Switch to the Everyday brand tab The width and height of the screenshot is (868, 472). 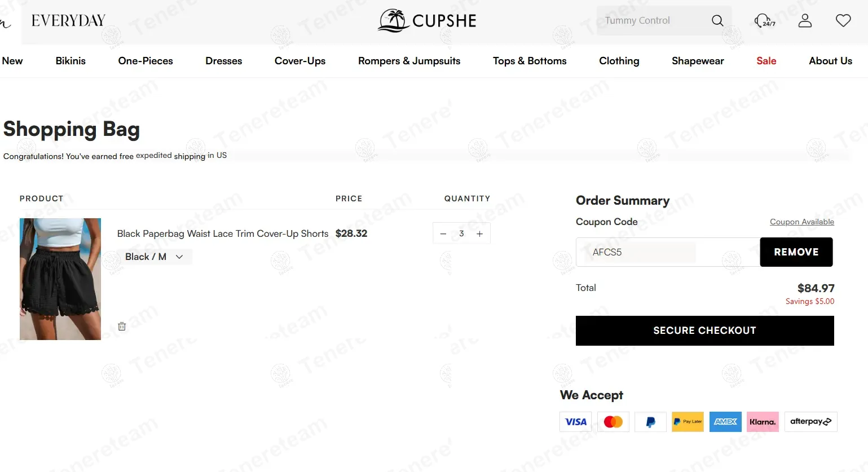pyautogui.click(x=68, y=21)
